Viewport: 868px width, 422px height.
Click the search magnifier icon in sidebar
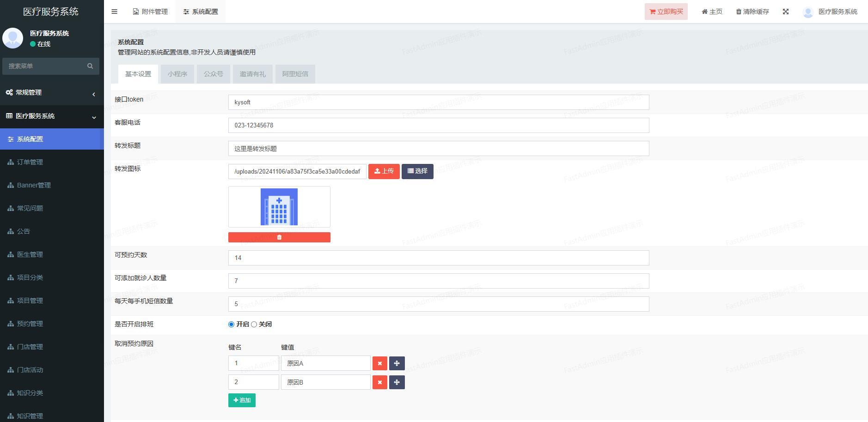point(90,66)
